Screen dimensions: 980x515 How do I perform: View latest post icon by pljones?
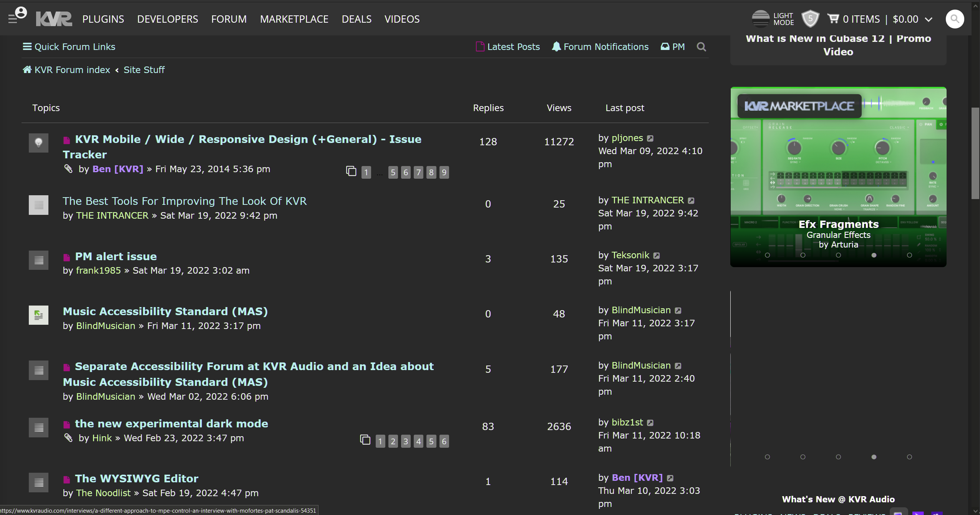tap(650, 138)
